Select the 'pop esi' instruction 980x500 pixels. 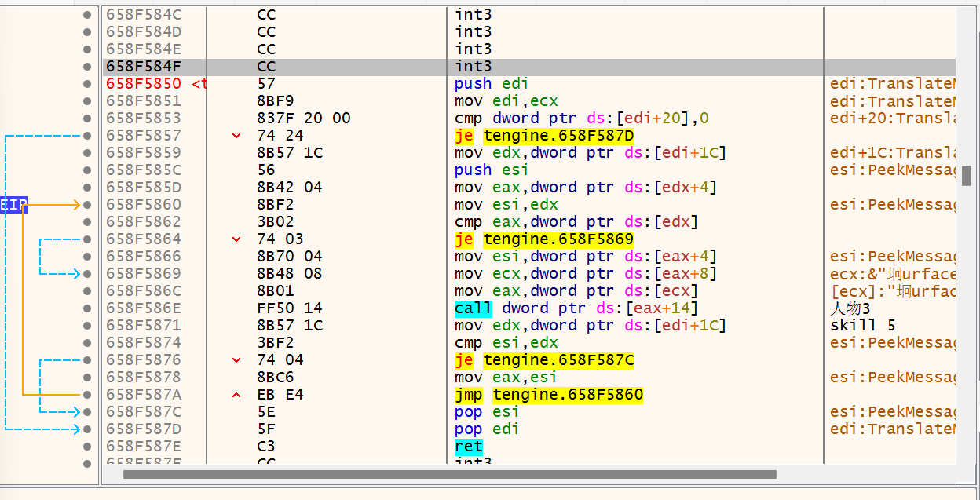coord(487,412)
